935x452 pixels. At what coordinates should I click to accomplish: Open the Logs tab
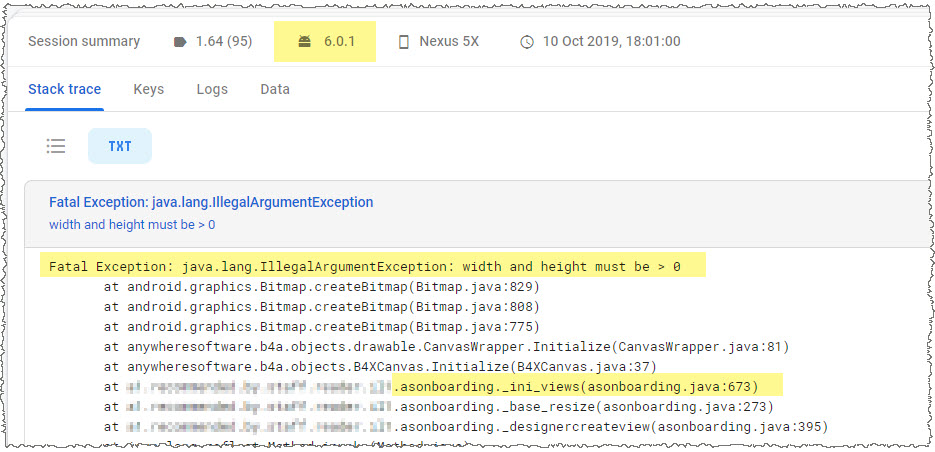[212, 89]
